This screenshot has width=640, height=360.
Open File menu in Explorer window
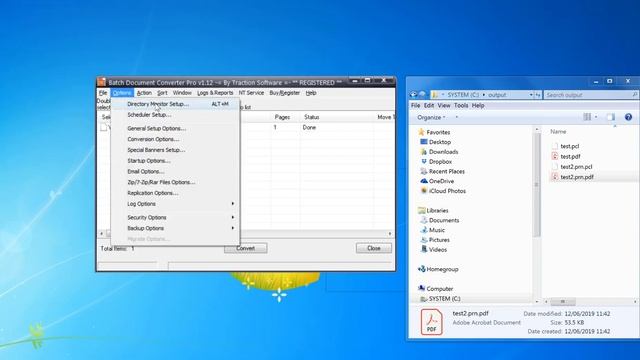click(x=416, y=106)
